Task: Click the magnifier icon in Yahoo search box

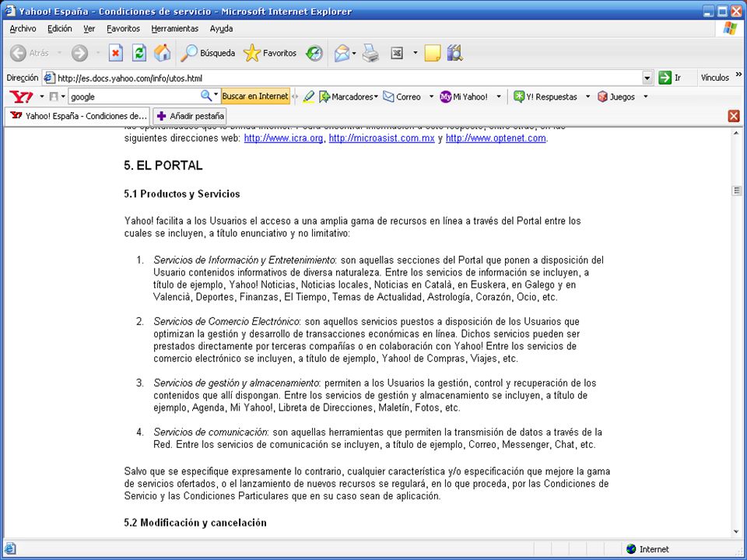Action: 205,96
